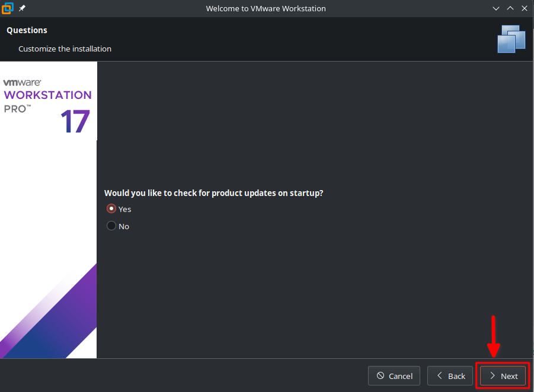The height and width of the screenshot is (392, 534).
Task: Click the stacked windows icon in header
Action: tap(511, 39)
